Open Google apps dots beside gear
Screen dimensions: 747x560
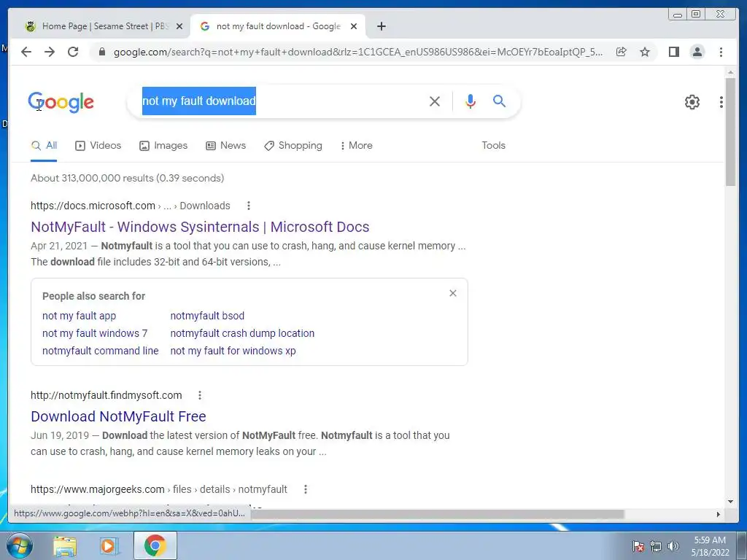pos(721,102)
